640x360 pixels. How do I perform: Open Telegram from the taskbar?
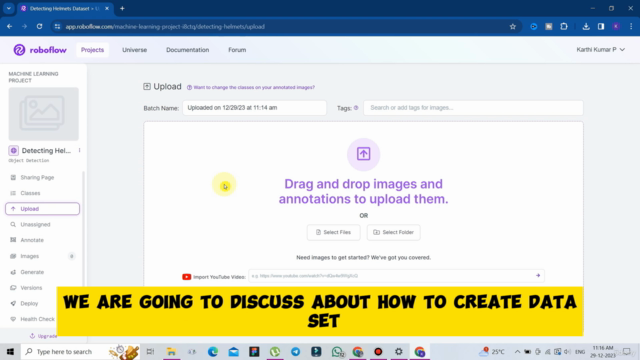coord(296,351)
